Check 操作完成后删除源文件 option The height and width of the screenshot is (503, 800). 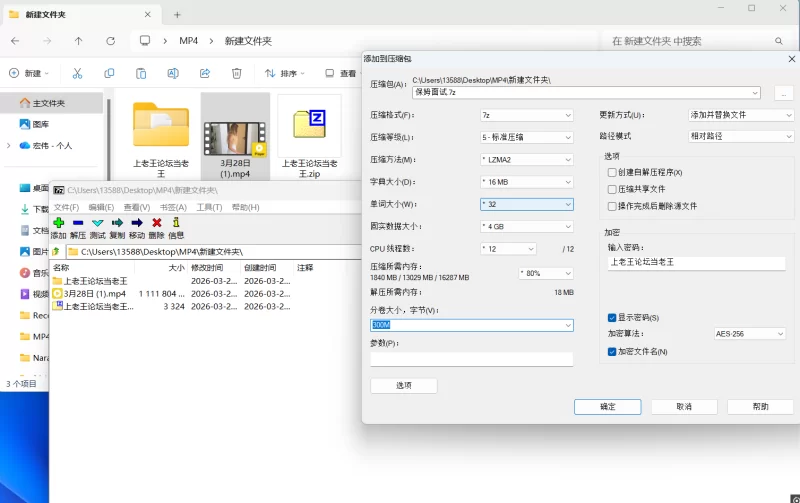click(x=612, y=205)
